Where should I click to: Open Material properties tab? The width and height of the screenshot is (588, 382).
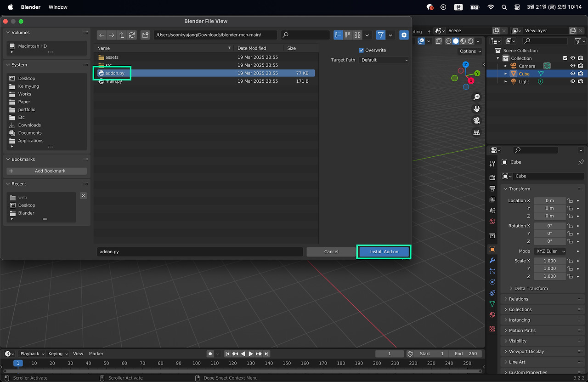[x=492, y=315]
